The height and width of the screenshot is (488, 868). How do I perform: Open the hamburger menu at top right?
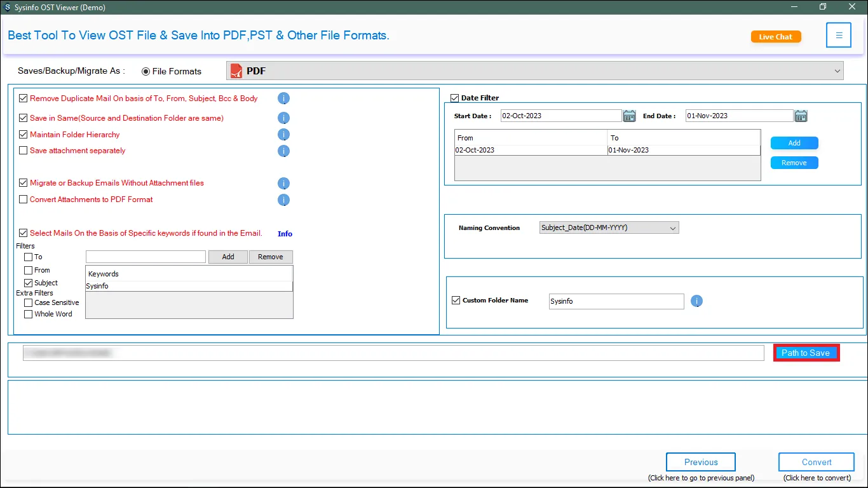coord(838,36)
